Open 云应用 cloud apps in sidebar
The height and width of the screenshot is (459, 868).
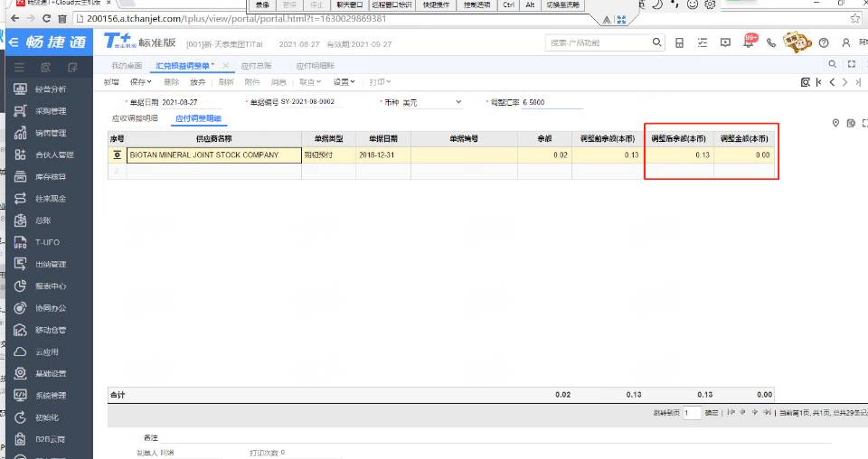(46, 351)
